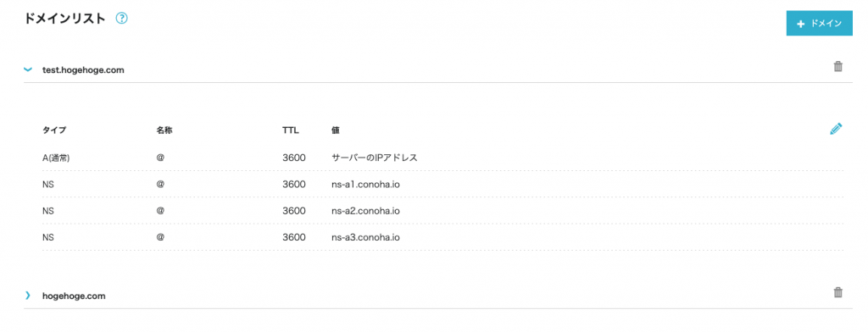Viewport: 868px width, 332px height.
Task: Select the A(通常) record row
Action: pos(442,158)
